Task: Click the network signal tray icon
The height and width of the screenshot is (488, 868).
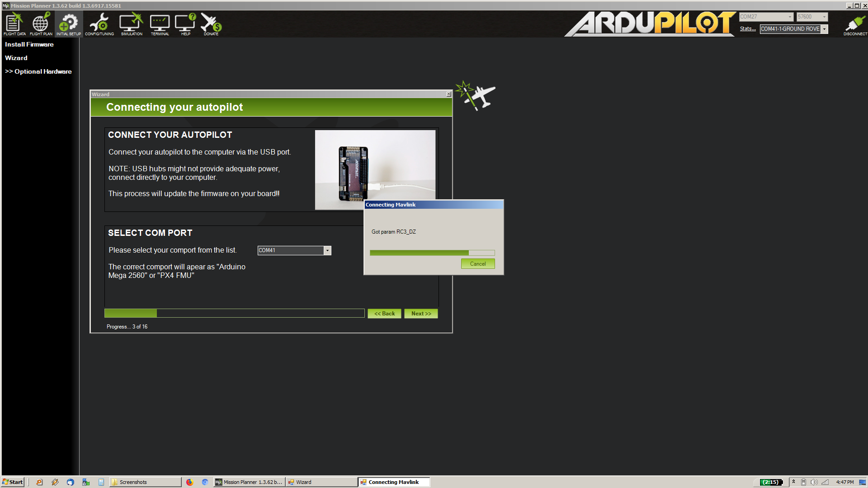Action: [825, 482]
